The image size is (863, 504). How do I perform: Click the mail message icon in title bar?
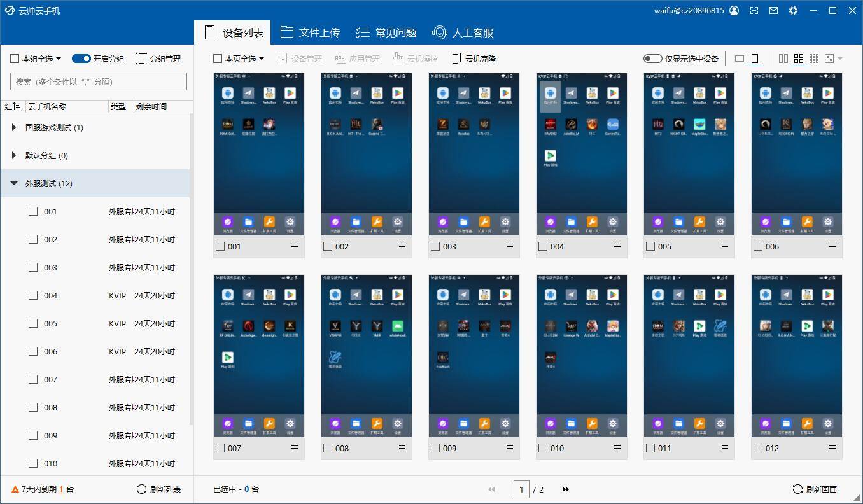[773, 11]
